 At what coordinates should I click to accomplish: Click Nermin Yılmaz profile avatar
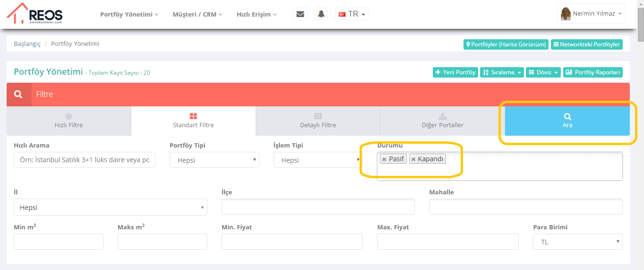point(565,14)
